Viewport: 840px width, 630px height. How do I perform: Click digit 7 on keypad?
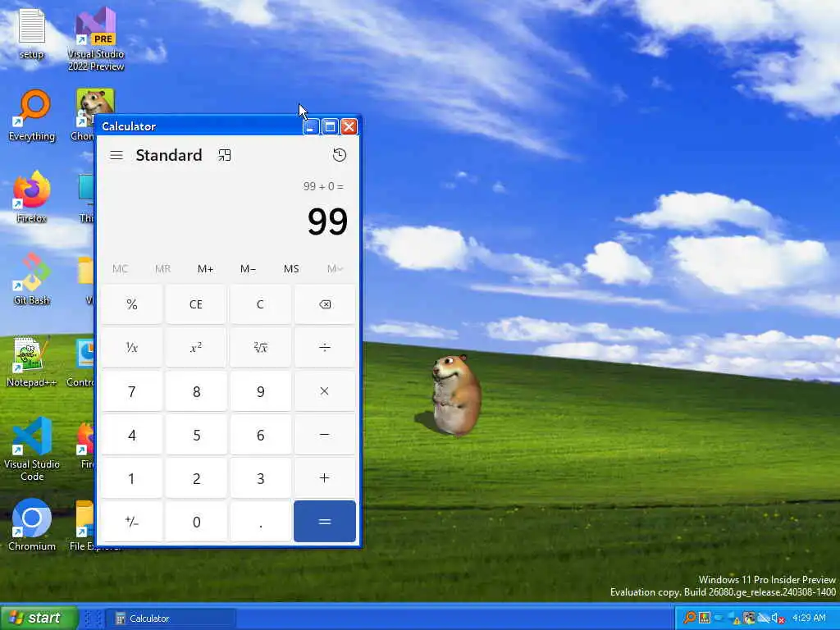tap(132, 391)
